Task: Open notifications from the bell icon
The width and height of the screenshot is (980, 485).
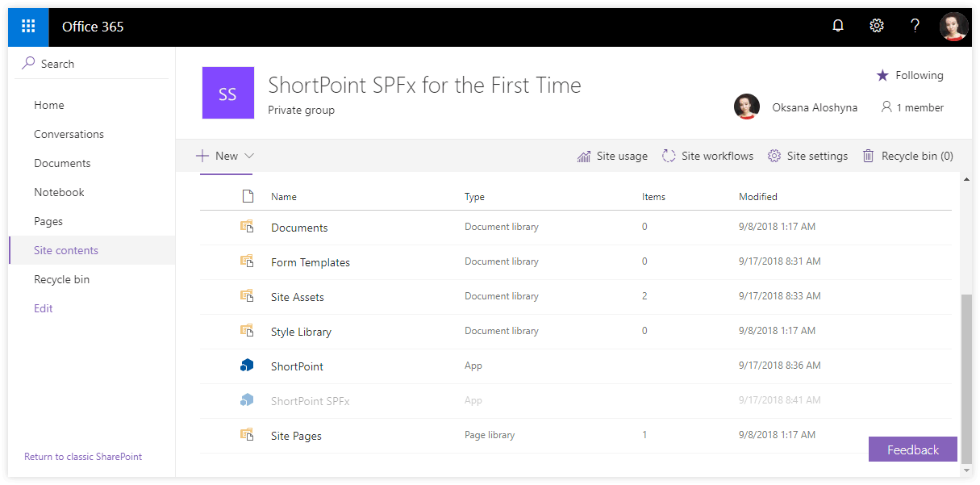Action: tap(838, 25)
